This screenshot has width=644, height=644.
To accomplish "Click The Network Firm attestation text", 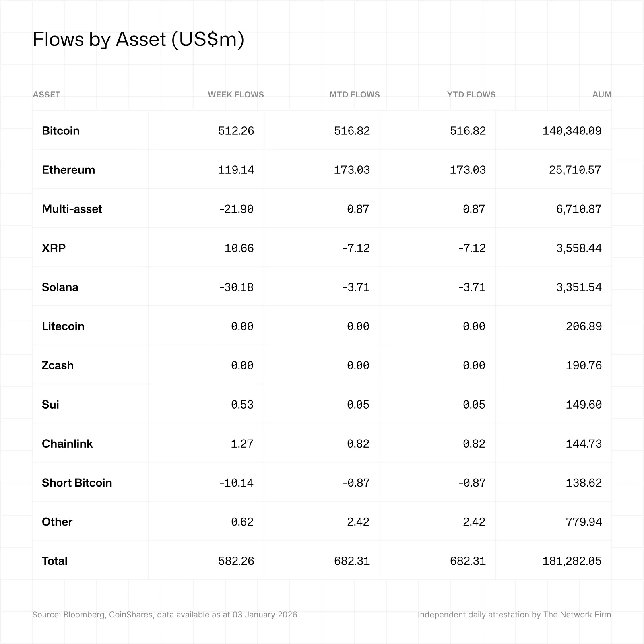I will pyautogui.click(x=514, y=615).
